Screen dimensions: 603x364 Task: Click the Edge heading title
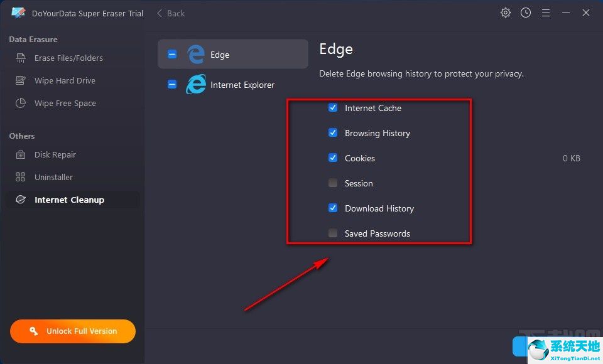tap(335, 50)
